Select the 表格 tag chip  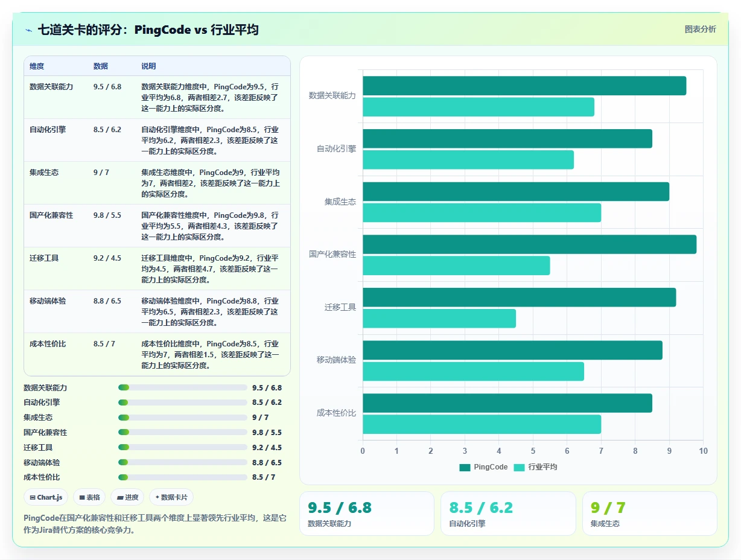89,497
